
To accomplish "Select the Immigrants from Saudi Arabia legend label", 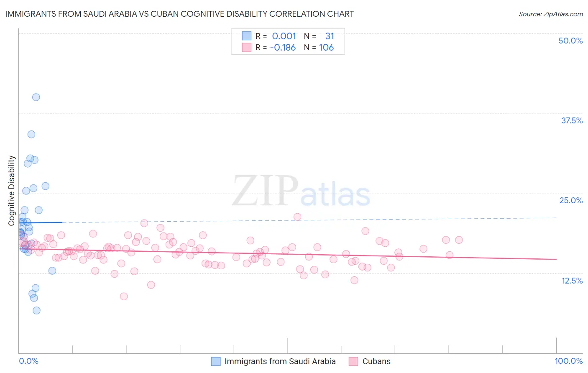I will click(x=280, y=361).
